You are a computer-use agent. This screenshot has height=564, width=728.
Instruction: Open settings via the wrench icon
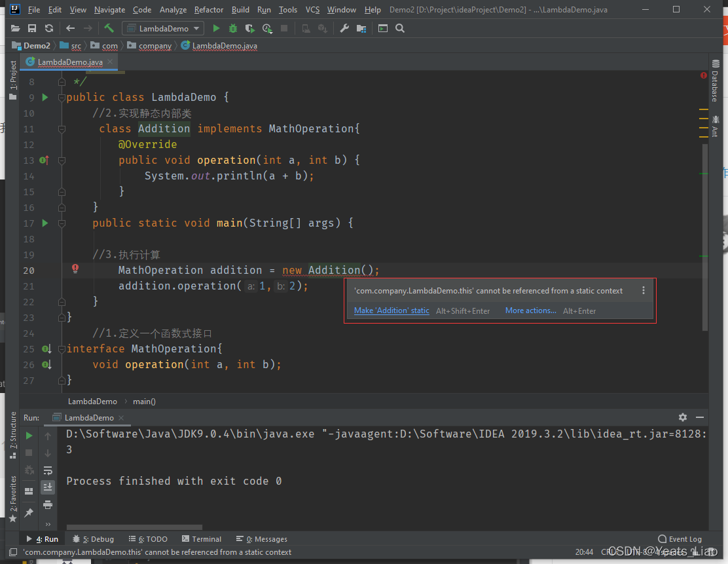pos(344,28)
